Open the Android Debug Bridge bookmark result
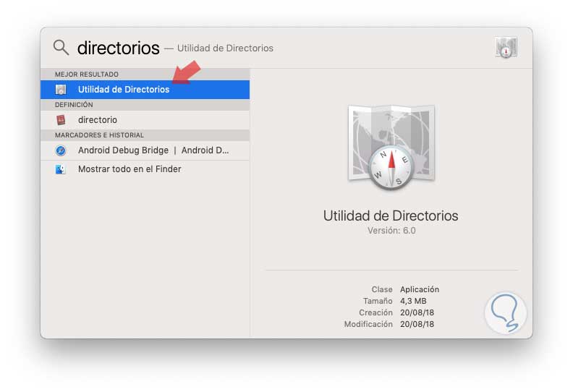Screen dimensions: 573x392 [153, 150]
